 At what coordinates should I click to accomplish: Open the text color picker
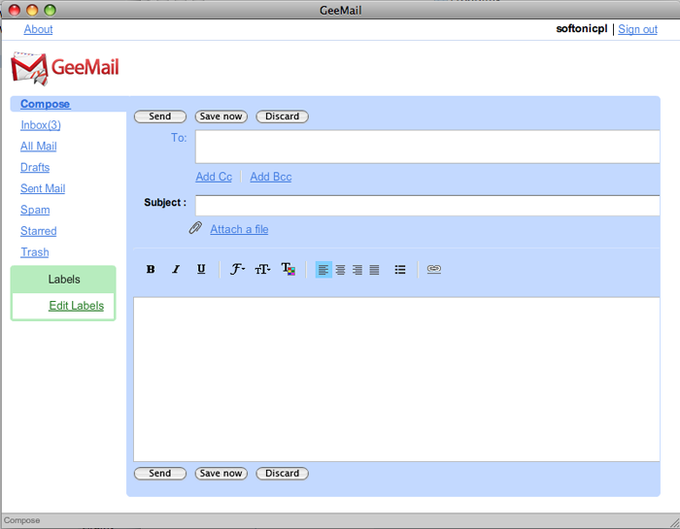coord(288,269)
